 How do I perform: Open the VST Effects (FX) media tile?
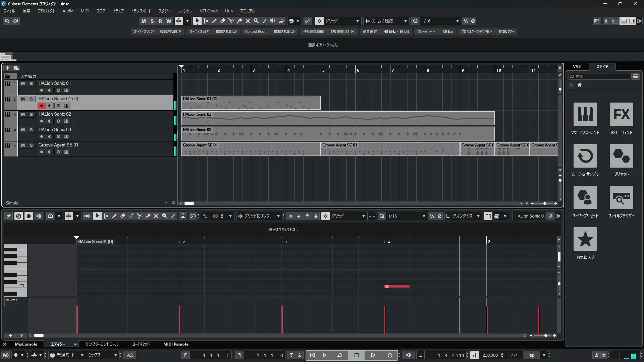(621, 115)
